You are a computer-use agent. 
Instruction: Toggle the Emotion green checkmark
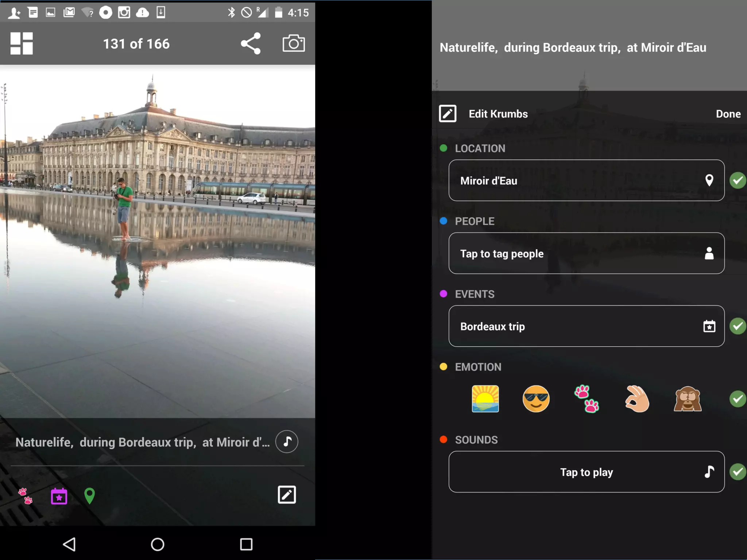[738, 399]
